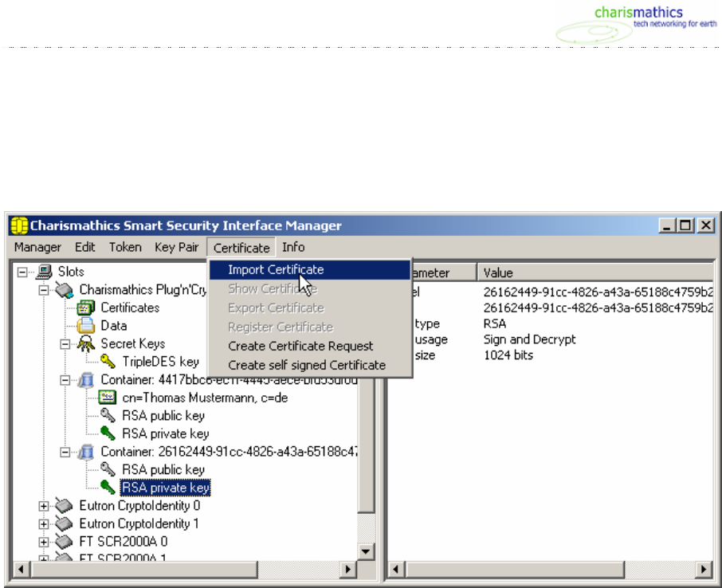Viewport: 722px width, 588px height.
Task: Click the Slots computer icon
Action: (x=44, y=272)
